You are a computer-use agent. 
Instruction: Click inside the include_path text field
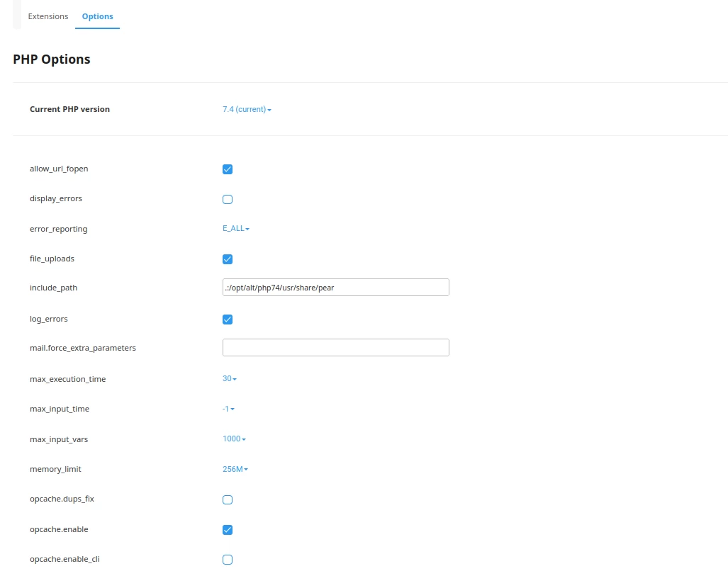[x=335, y=287]
